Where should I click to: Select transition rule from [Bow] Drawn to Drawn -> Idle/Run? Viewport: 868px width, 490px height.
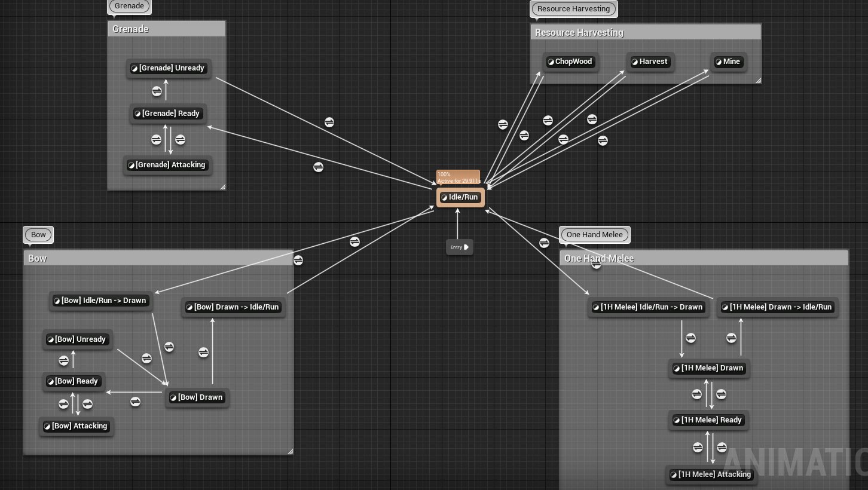[203, 353]
